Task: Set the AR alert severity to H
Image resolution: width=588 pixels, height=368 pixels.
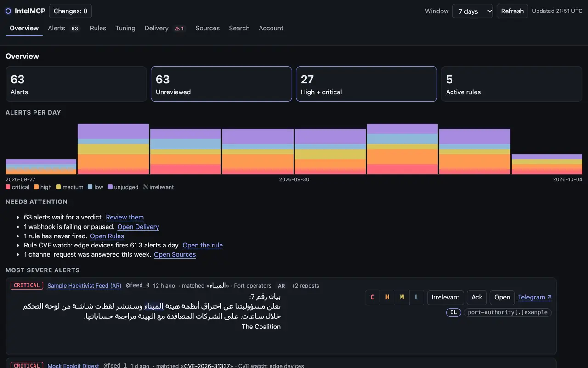Action: [387, 297]
